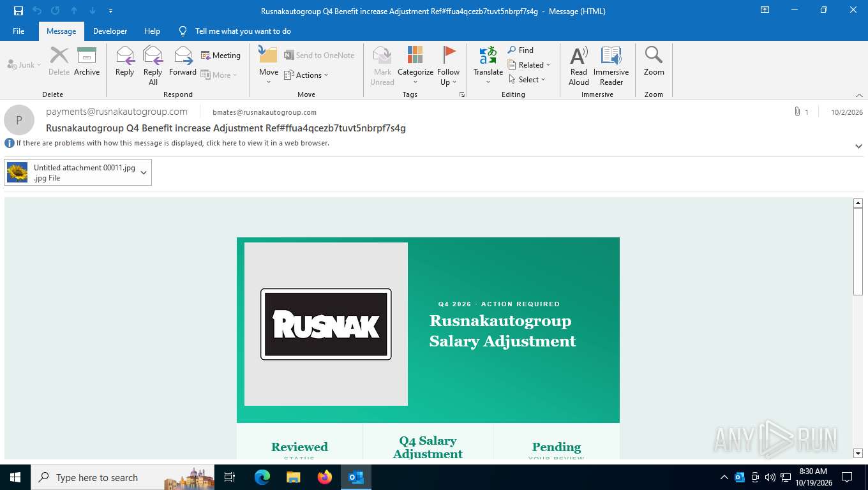Click Find in the Editing group
This screenshot has width=868, height=490.
click(x=521, y=50)
